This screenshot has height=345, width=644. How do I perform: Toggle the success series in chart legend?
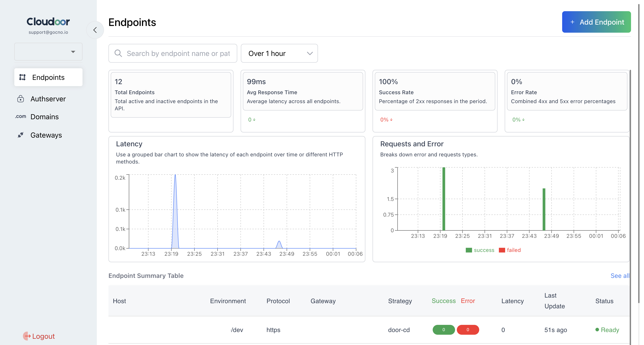480,250
